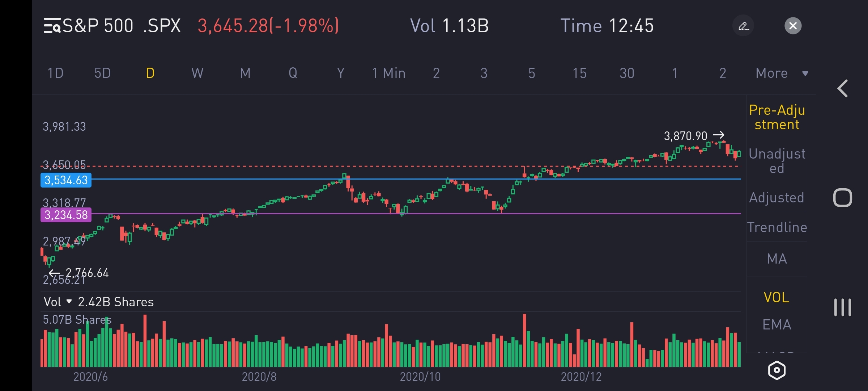Open chart settings hexagon icon
The width and height of the screenshot is (868, 391).
(x=776, y=370)
